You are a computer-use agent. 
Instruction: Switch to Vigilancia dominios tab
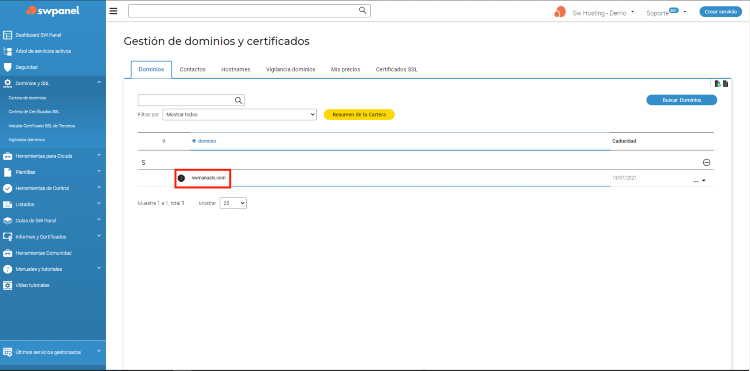tap(290, 69)
